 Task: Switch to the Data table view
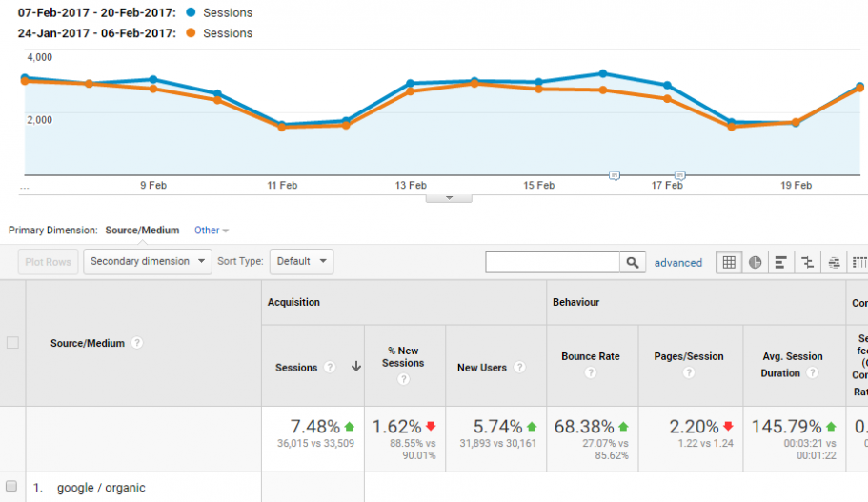(x=729, y=262)
